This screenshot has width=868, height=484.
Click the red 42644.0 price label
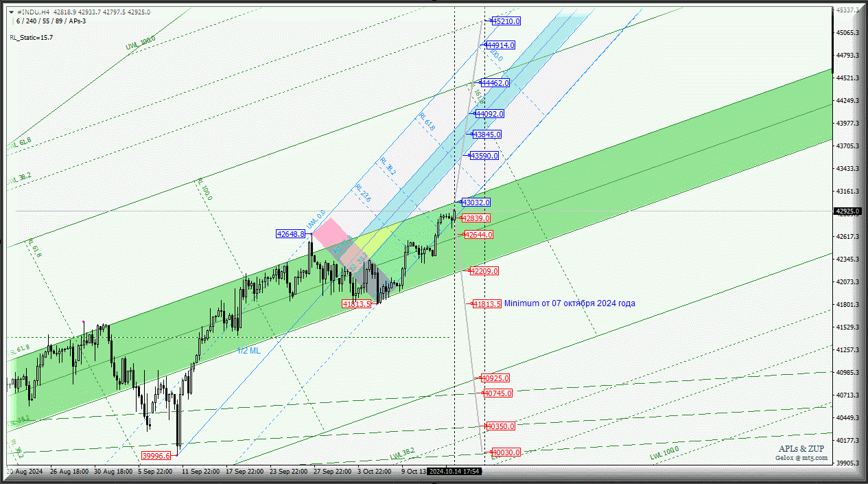(x=478, y=235)
